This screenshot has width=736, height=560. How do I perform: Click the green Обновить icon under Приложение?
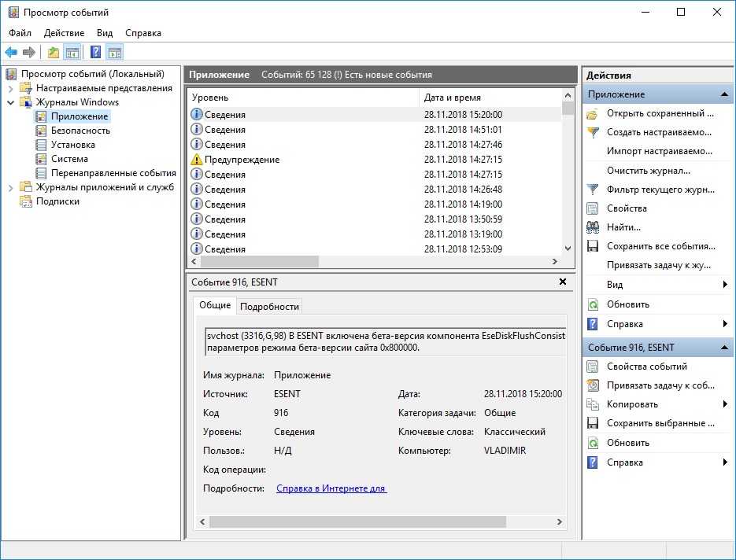point(593,304)
